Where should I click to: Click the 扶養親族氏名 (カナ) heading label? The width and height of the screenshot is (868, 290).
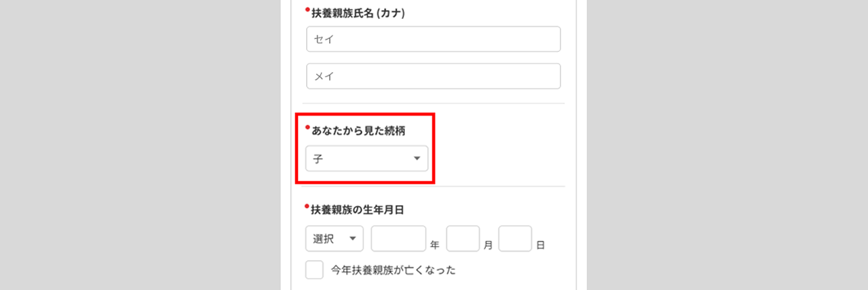coord(358,14)
